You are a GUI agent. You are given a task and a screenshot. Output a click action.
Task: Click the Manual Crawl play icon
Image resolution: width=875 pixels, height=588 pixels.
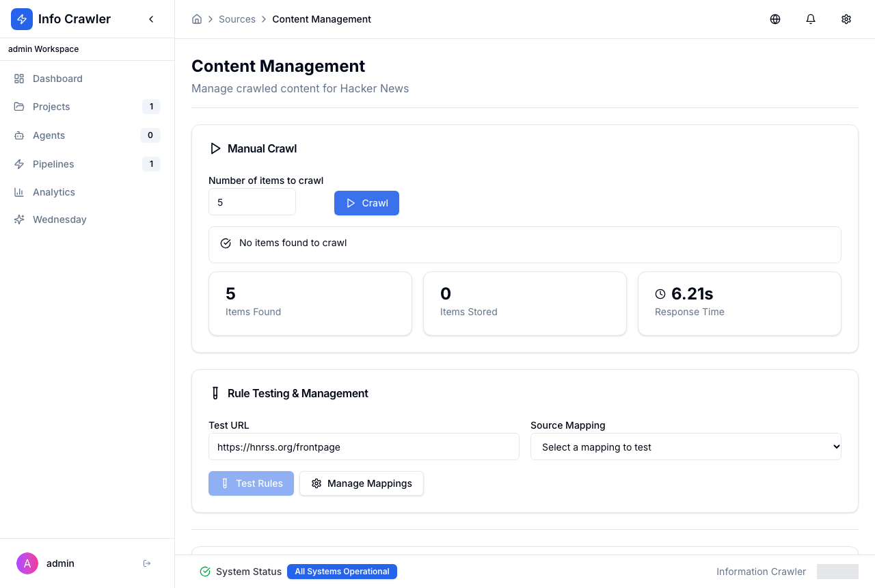click(215, 148)
